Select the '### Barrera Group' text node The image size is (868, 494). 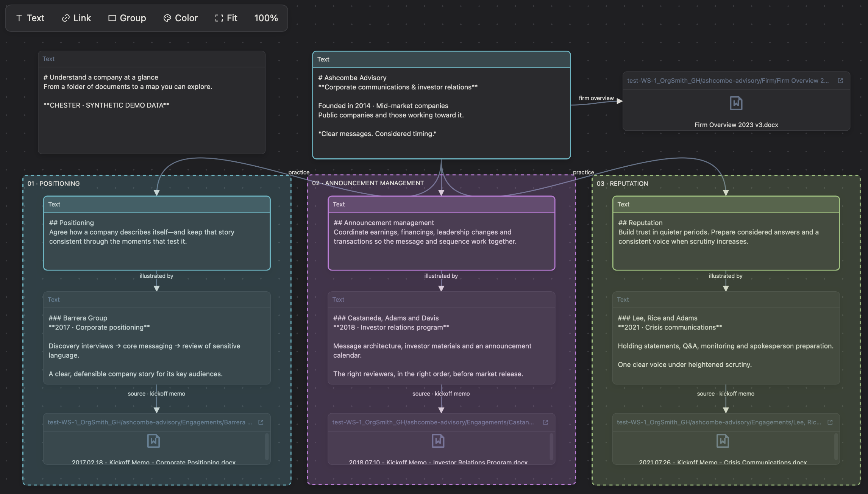pyautogui.click(x=157, y=338)
